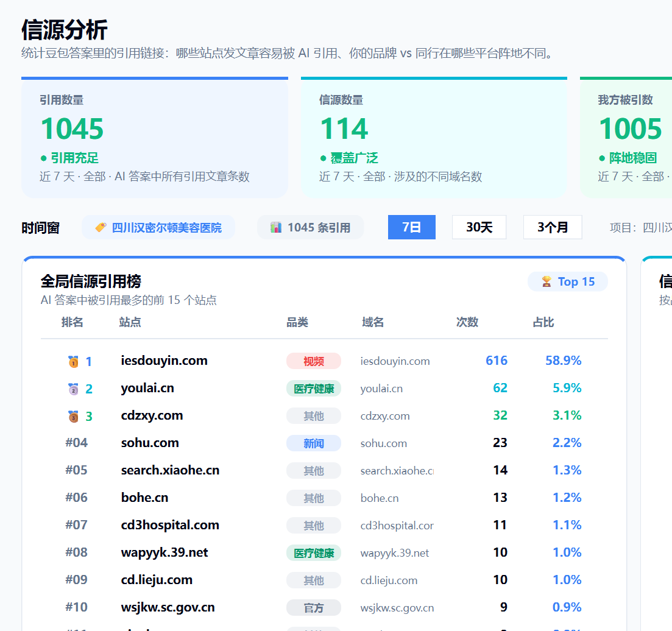Screen dimensions: 672x631
Task: Click site name cd3hospital.com in bold
Action: tap(170, 525)
